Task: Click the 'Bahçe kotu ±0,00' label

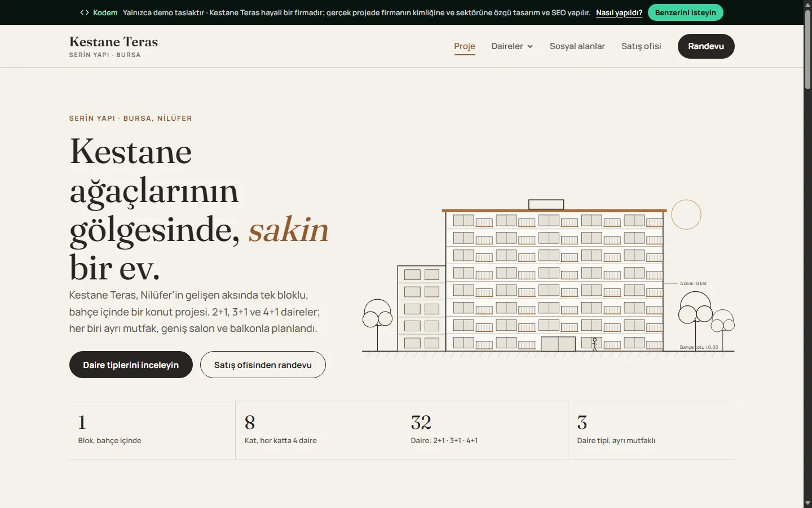Action: tap(699, 347)
